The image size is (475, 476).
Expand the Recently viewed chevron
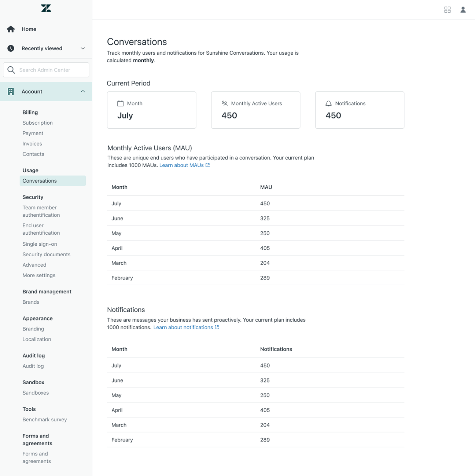(83, 48)
